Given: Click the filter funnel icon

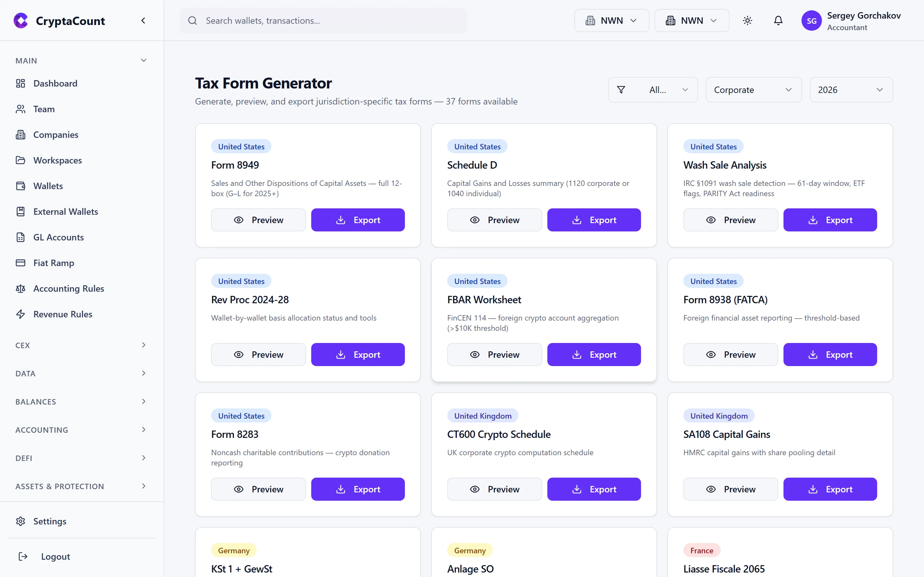Looking at the screenshot, I should [621, 90].
